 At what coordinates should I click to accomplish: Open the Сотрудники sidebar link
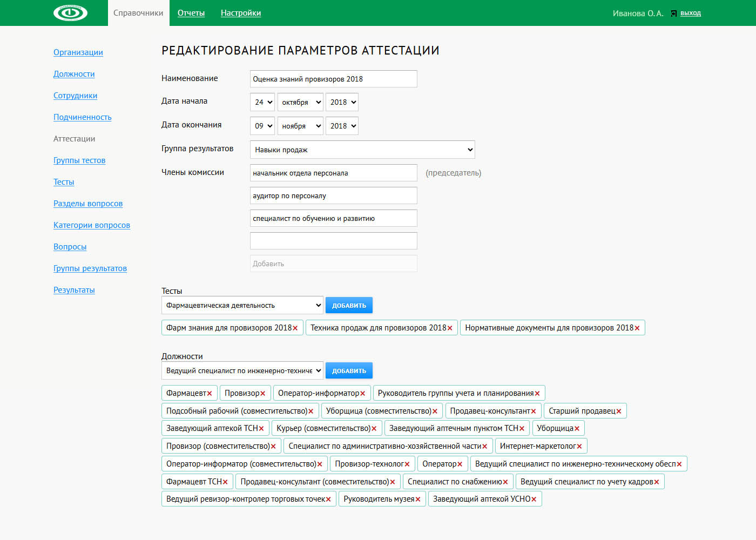[75, 96]
